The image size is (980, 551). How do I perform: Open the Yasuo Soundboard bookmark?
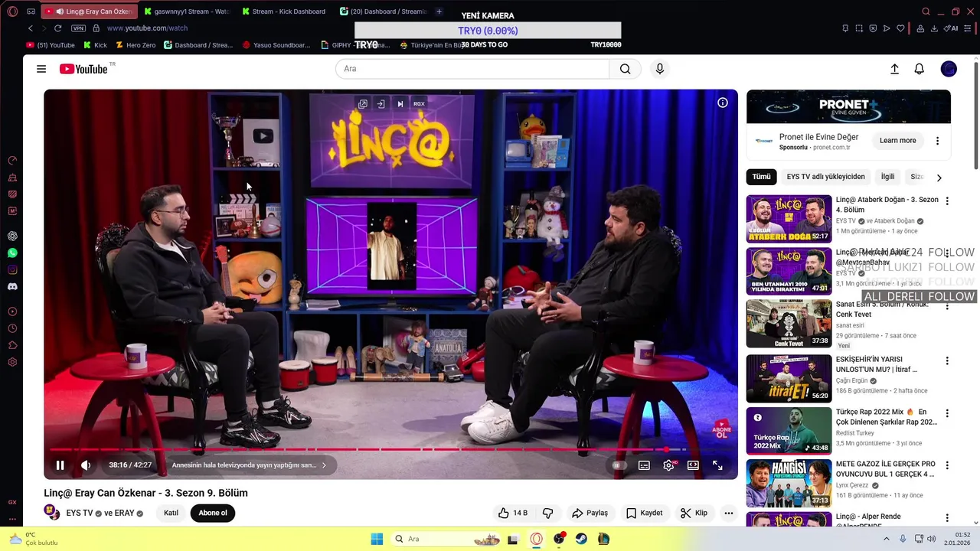(x=276, y=45)
